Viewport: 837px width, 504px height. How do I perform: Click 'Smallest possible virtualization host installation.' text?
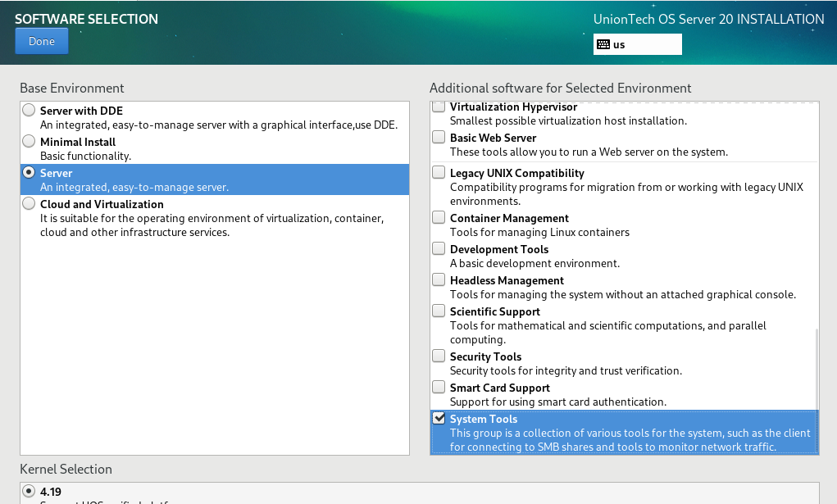568,121
